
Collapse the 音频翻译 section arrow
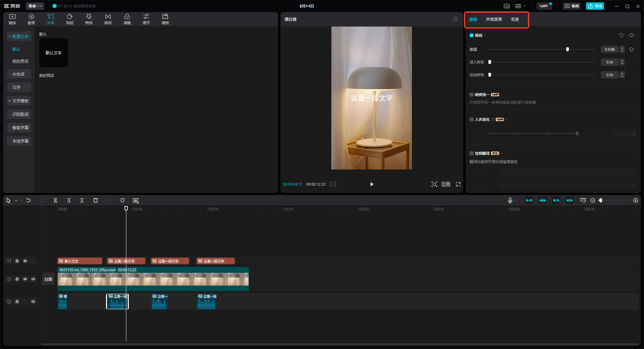click(502, 154)
